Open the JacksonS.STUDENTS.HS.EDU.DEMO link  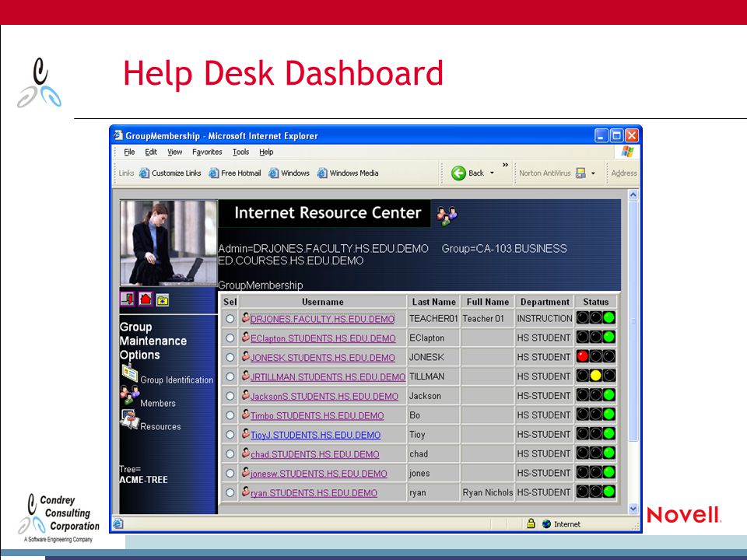click(324, 396)
